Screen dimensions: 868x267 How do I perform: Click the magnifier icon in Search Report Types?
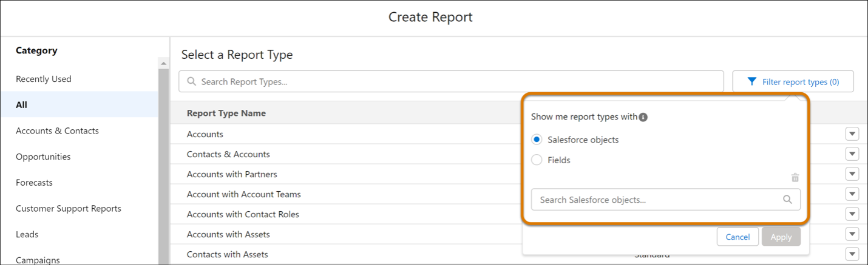192,81
